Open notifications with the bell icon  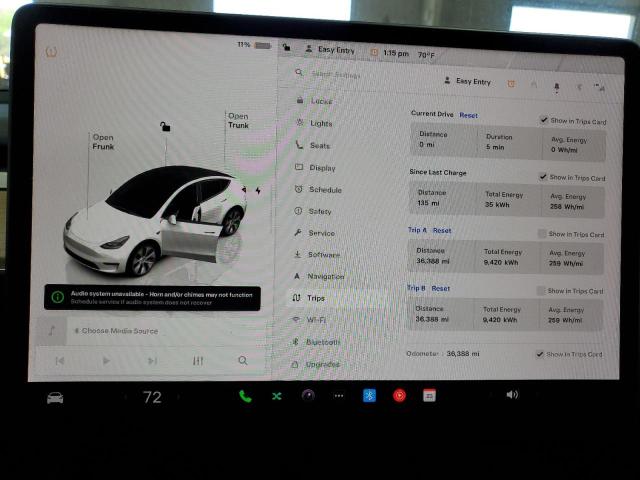pos(556,87)
